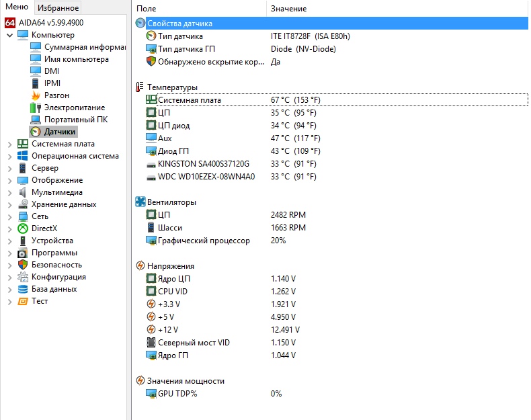Expand the Системная плата tree node

(9, 144)
